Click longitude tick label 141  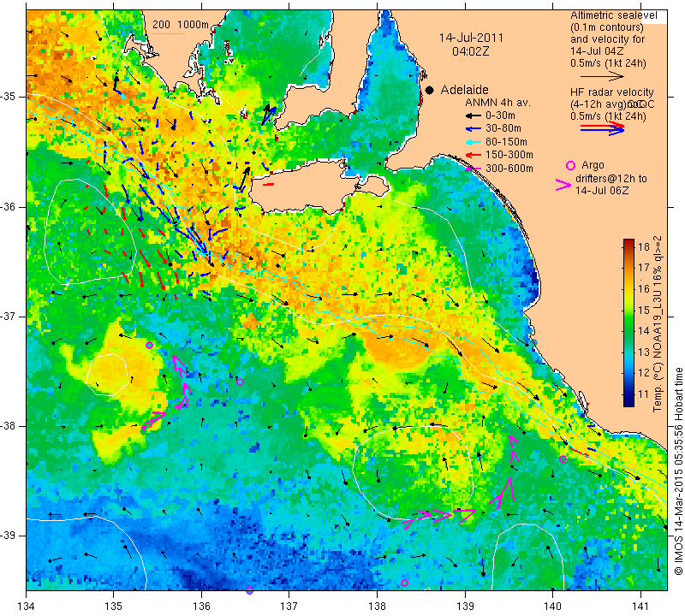click(640, 607)
